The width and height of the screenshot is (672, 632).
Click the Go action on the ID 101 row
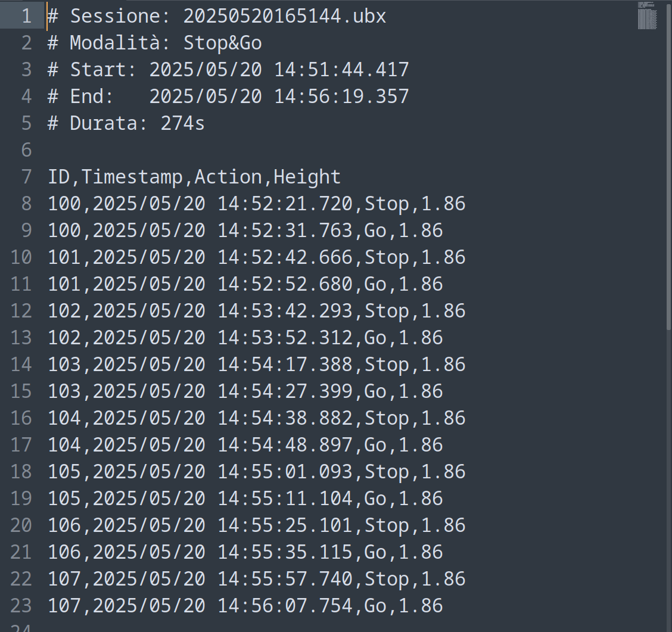(x=375, y=285)
